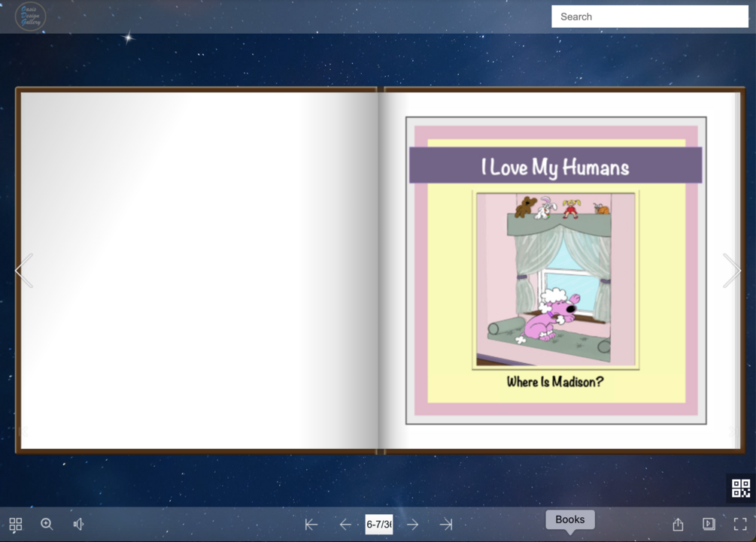The height and width of the screenshot is (542, 756).
Task: Show the QR code
Action: [x=740, y=488]
